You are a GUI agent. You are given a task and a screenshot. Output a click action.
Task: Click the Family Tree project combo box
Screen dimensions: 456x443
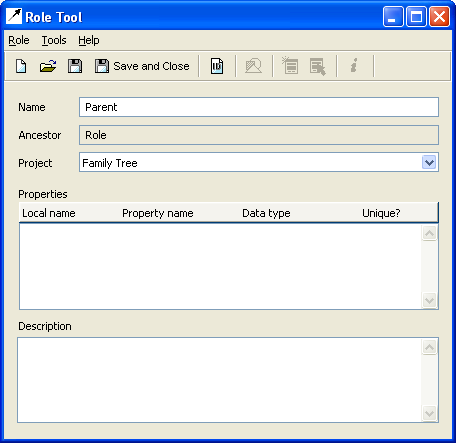click(x=259, y=163)
